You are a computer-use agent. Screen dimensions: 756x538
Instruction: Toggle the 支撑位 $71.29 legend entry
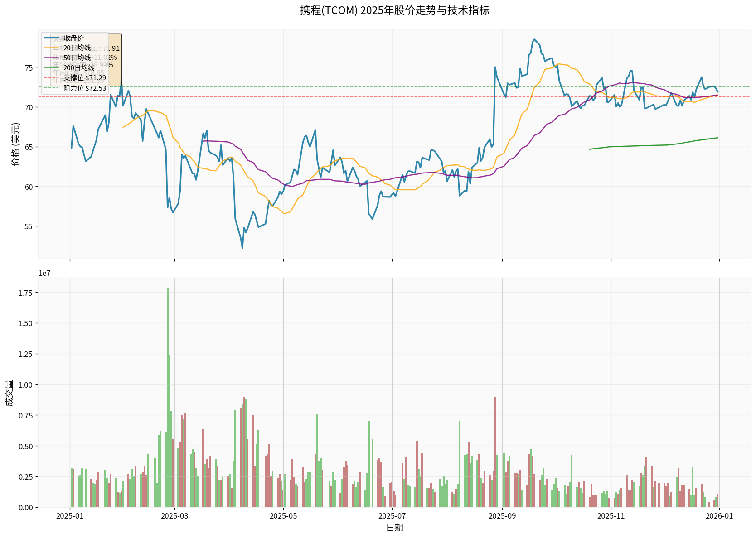(x=83, y=78)
